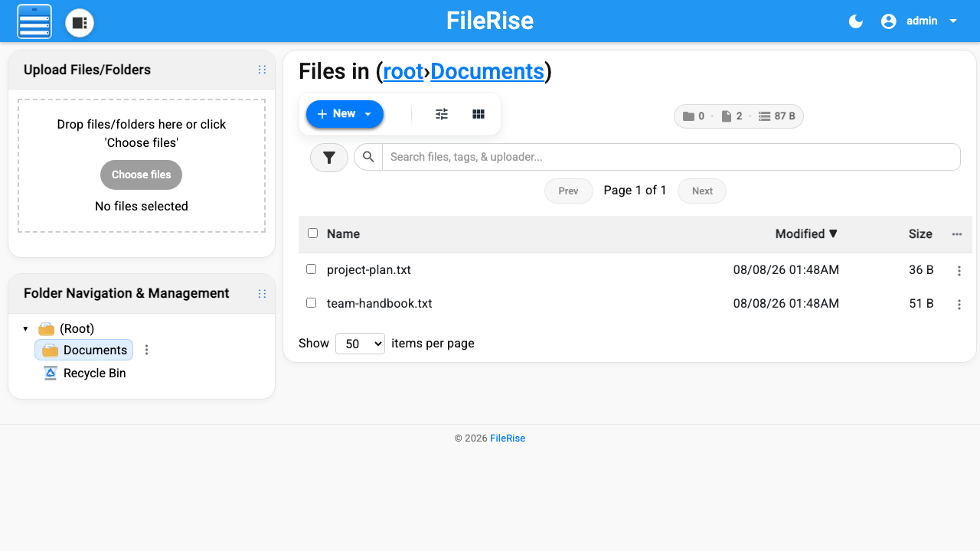Open the admin user menu
This screenshot has height=551, width=980.
pos(919,21)
